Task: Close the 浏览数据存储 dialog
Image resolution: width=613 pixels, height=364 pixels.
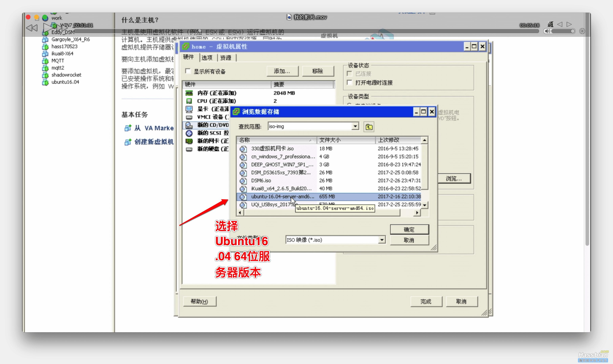Action: click(x=432, y=112)
